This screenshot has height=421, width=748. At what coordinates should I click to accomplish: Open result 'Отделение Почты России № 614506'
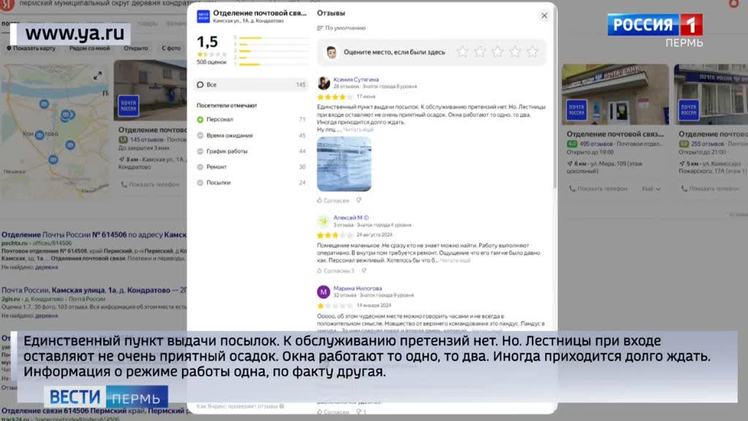coord(94,235)
